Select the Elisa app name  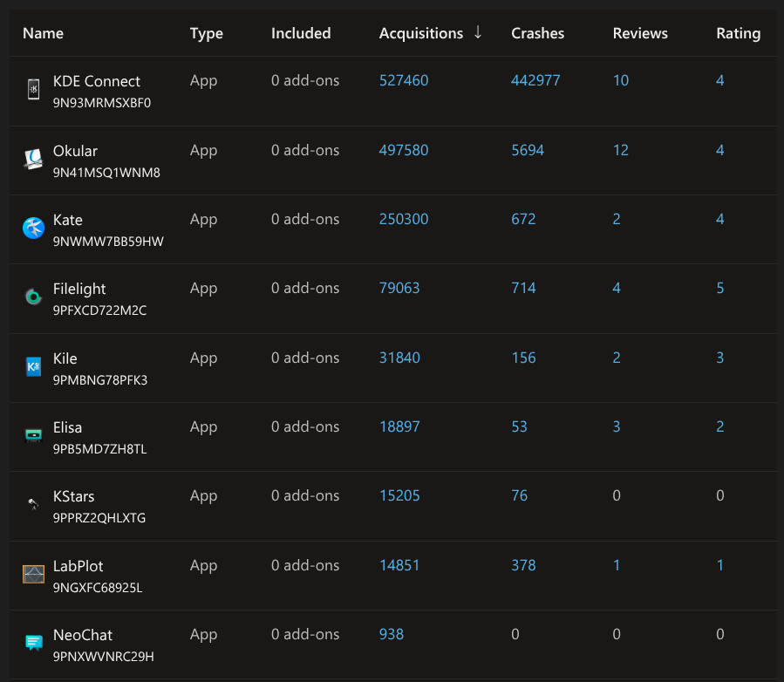pyautogui.click(x=67, y=427)
